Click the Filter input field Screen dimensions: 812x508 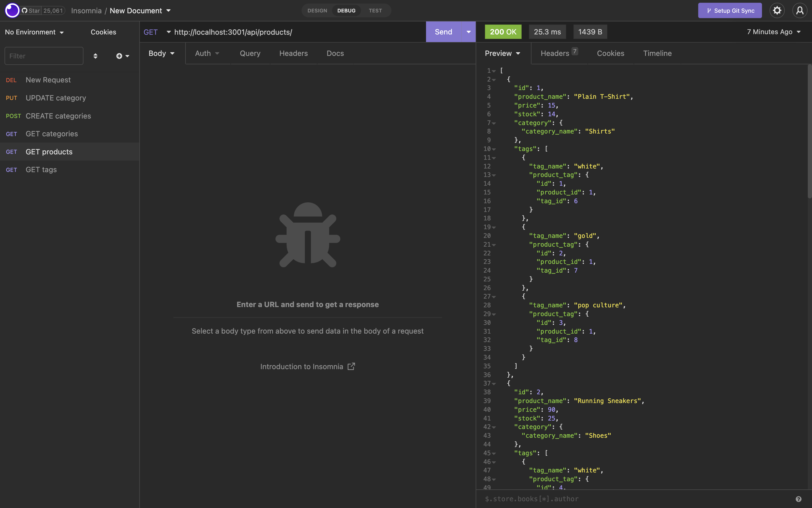coord(44,56)
